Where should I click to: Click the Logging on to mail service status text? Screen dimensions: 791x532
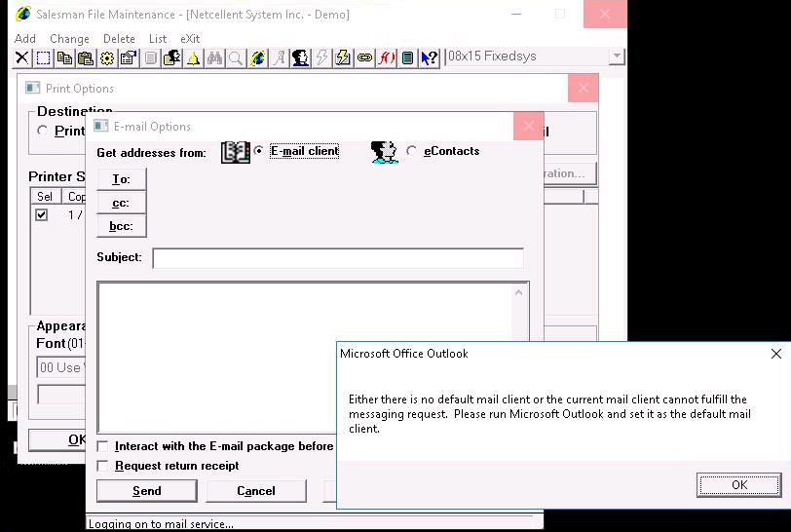coord(161,524)
